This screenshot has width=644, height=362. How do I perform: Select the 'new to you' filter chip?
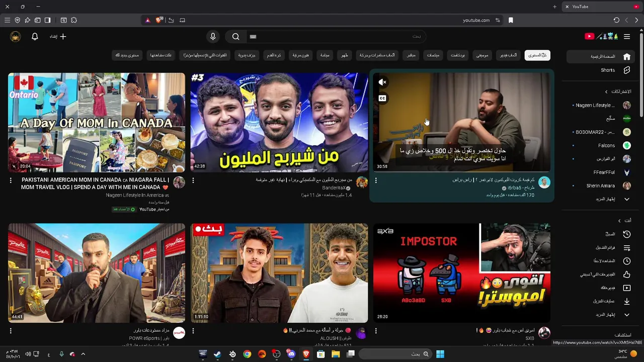127,55
